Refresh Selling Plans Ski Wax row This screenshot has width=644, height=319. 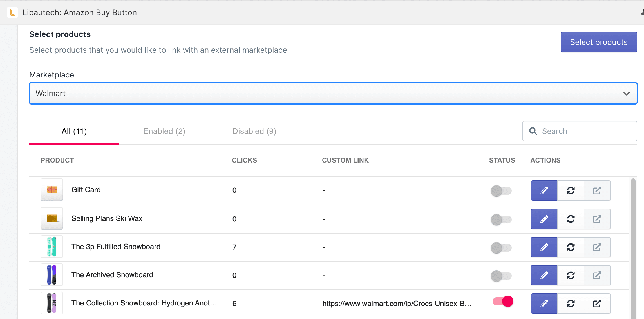[x=571, y=219]
